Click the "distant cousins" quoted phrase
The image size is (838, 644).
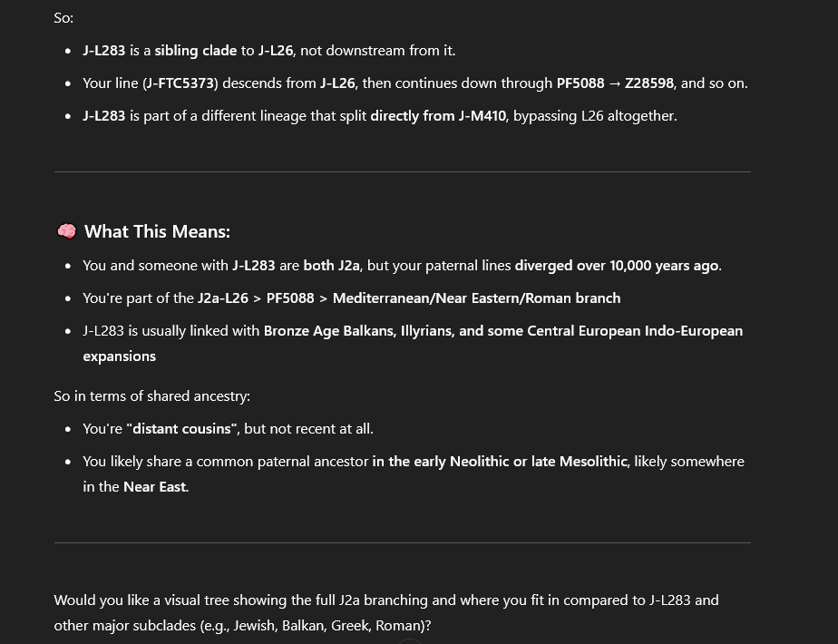pos(181,429)
